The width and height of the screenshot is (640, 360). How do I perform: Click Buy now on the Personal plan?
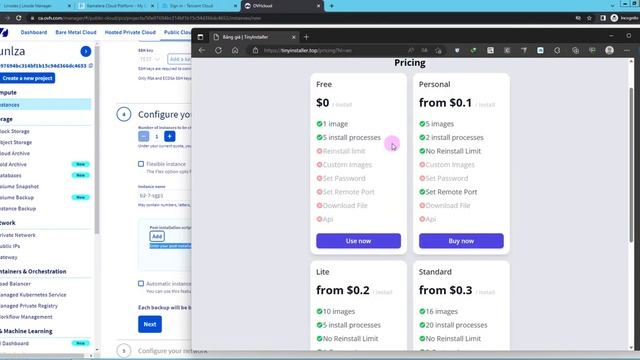[461, 241]
